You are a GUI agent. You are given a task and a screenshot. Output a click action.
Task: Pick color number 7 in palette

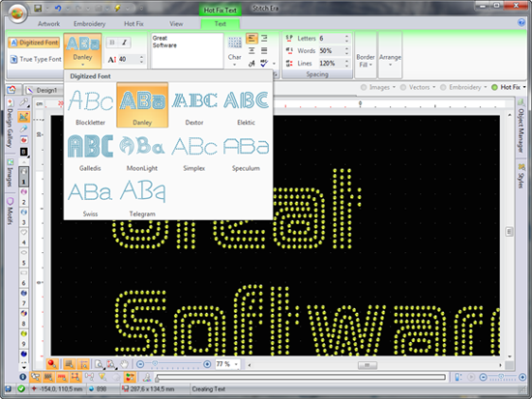23,298
